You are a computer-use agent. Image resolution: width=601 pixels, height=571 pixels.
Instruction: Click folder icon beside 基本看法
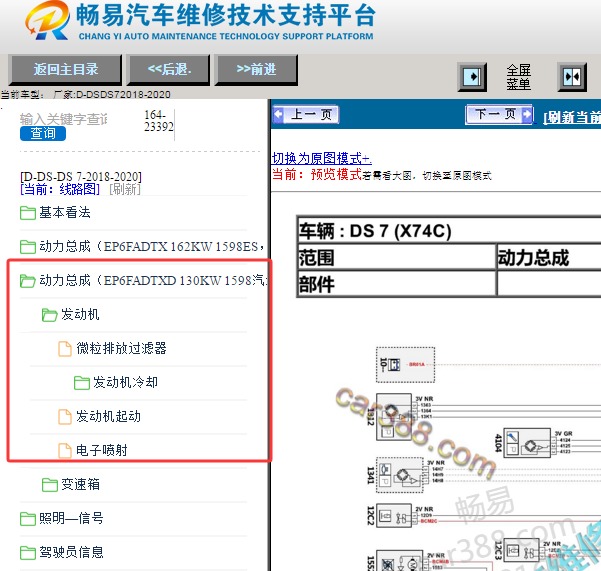(x=28, y=213)
